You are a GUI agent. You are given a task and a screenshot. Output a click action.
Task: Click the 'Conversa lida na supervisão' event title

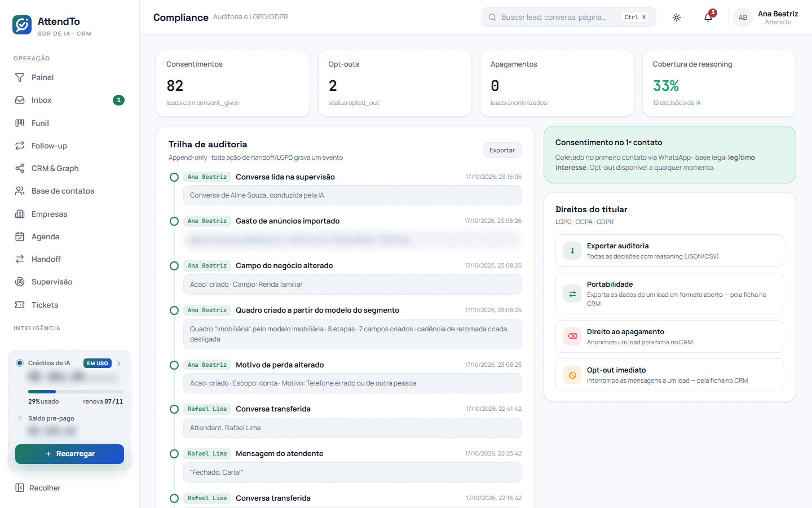pyautogui.click(x=285, y=177)
